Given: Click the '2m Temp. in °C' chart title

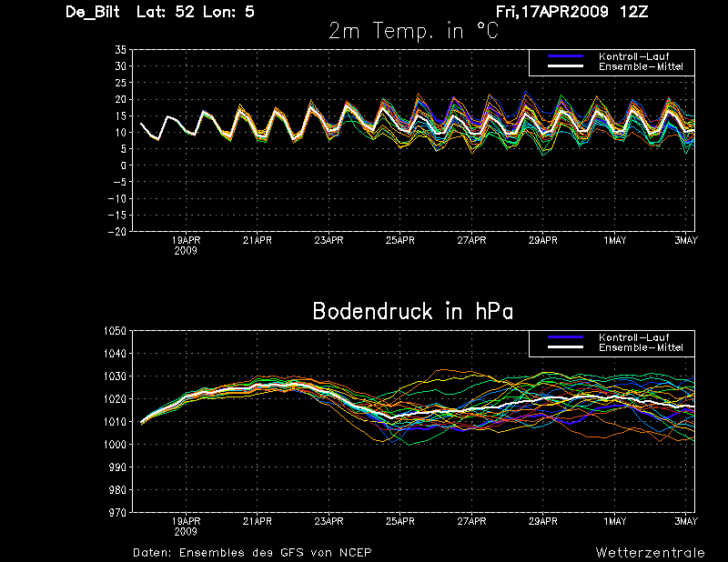Looking at the screenshot, I should click(413, 31).
